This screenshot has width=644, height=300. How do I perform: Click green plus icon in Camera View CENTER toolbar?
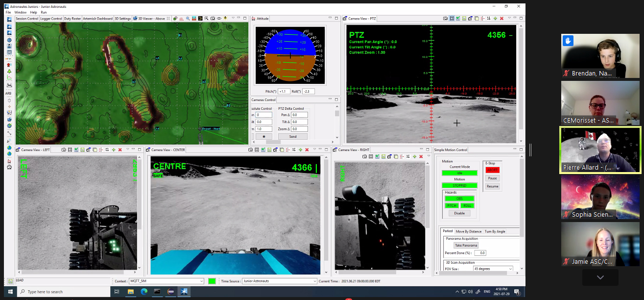point(300,150)
